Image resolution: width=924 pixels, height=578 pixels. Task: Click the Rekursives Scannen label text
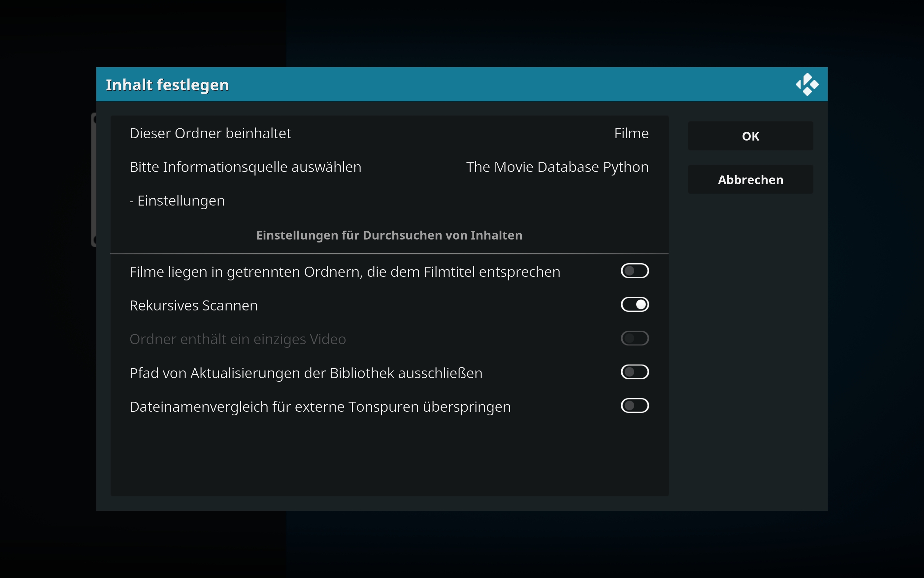click(193, 305)
